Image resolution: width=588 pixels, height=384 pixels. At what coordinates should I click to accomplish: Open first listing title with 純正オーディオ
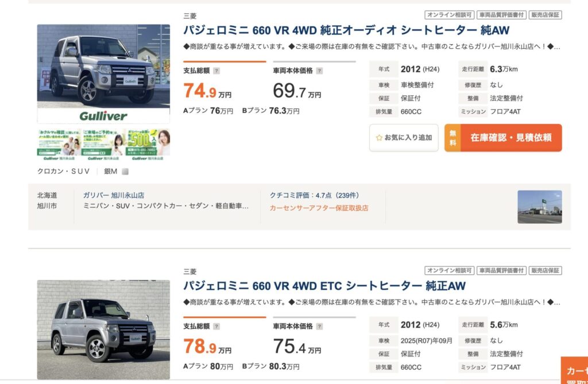[x=346, y=30]
